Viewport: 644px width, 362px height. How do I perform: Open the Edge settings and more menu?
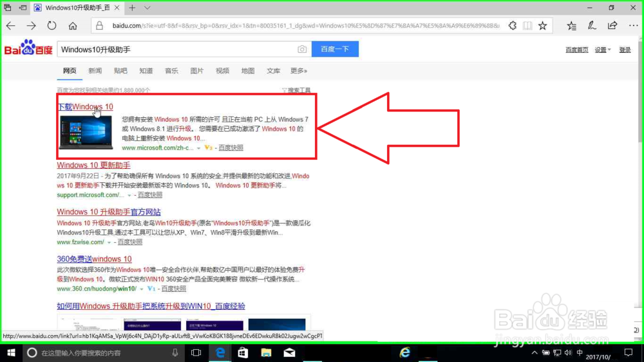(633, 26)
